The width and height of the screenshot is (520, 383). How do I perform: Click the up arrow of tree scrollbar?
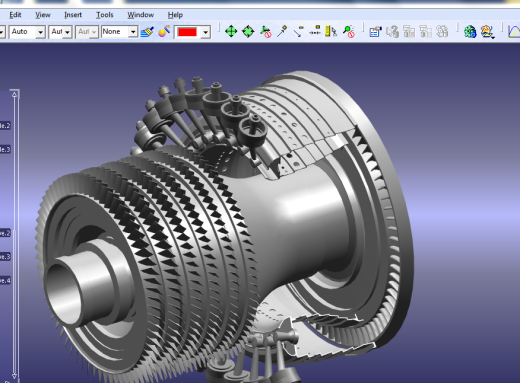point(14,95)
